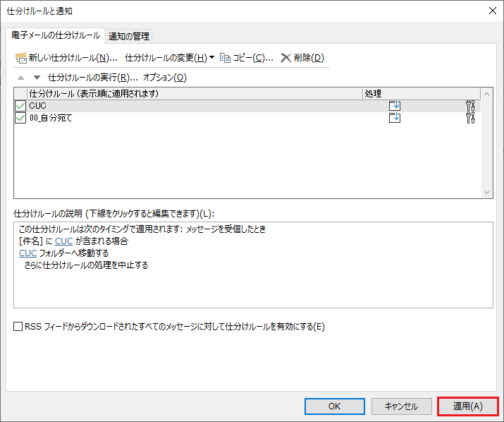Click the rule list scrollbar up arrow
Viewport: 504px width, 422px height.
486,94
